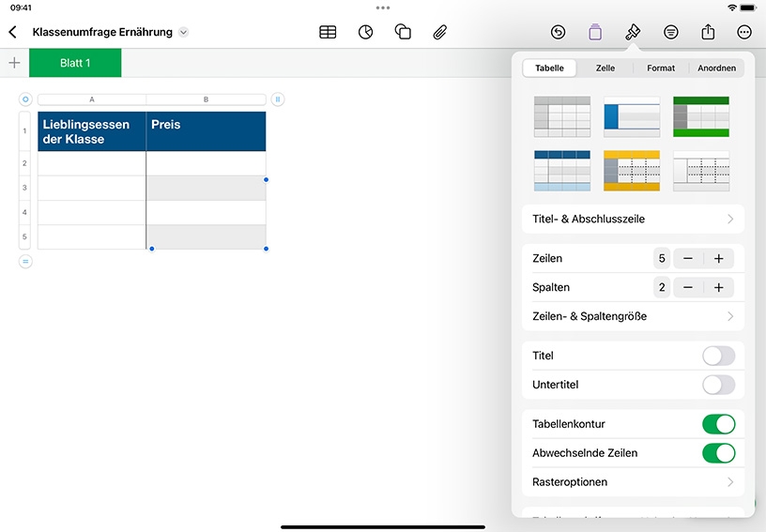Tap the format paintbrush icon
The width and height of the screenshot is (766, 532).
click(x=633, y=32)
